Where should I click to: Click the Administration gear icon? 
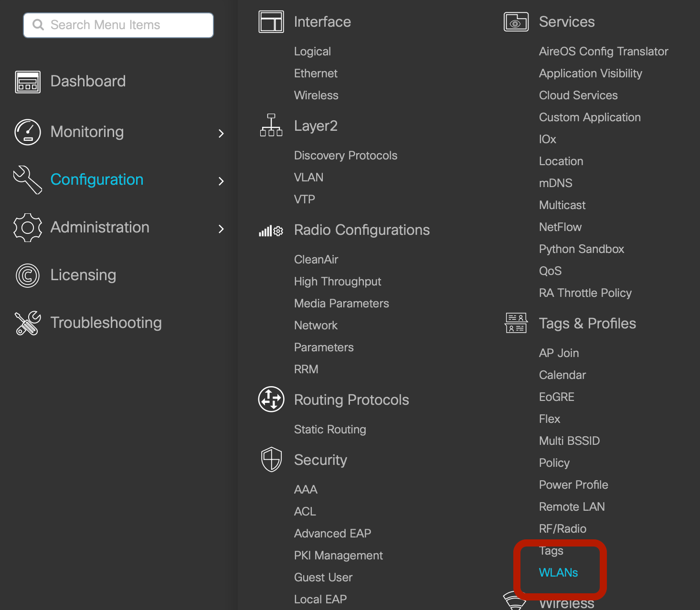(28, 228)
